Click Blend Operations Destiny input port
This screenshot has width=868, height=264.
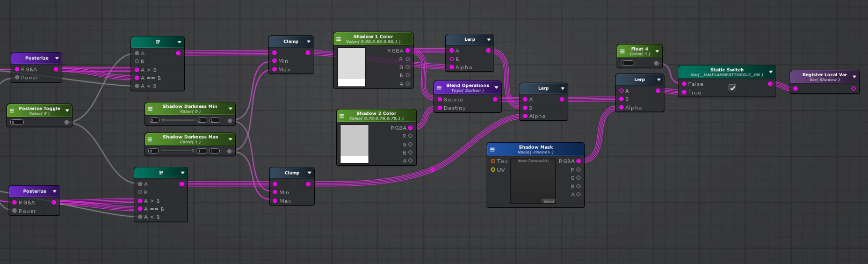pyautogui.click(x=440, y=108)
